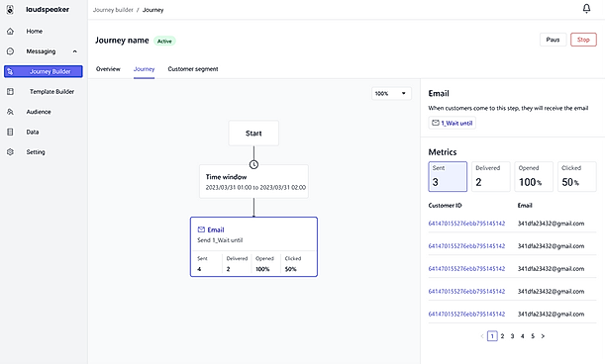Click the Journey Builder sidebar icon

[x=11, y=71]
